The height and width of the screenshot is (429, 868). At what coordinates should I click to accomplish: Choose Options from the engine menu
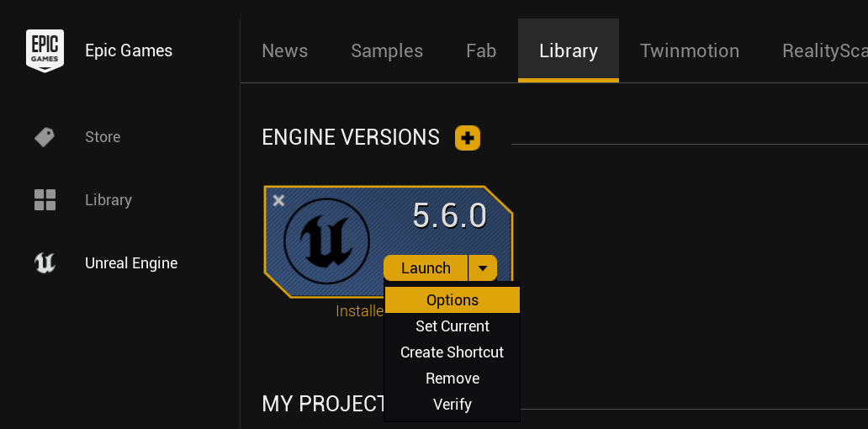[453, 300]
